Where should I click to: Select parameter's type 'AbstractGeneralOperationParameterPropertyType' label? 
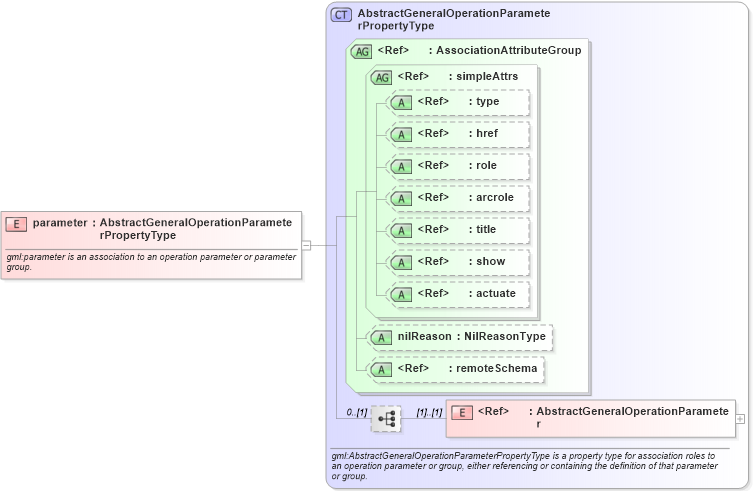point(195,229)
